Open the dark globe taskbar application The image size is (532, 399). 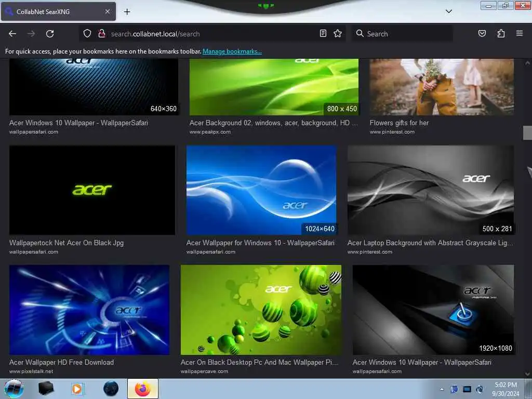pyautogui.click(x=111, y=389)
